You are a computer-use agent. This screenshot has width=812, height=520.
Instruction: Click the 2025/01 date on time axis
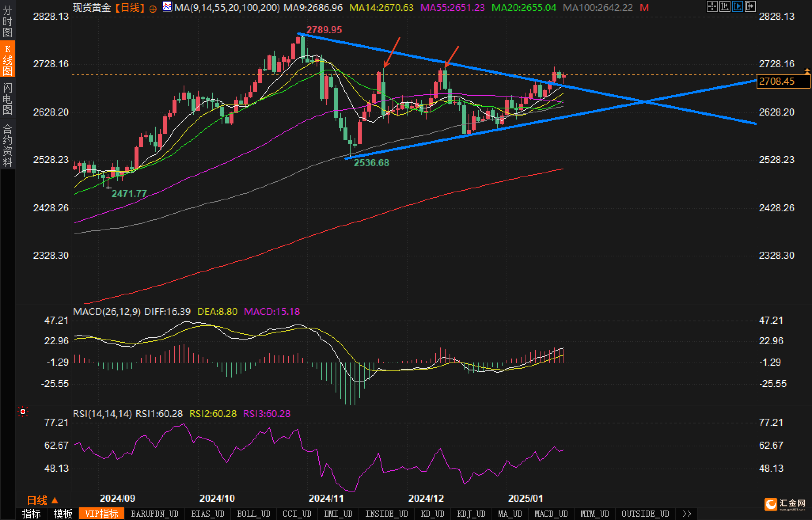[x=526, y=498]
